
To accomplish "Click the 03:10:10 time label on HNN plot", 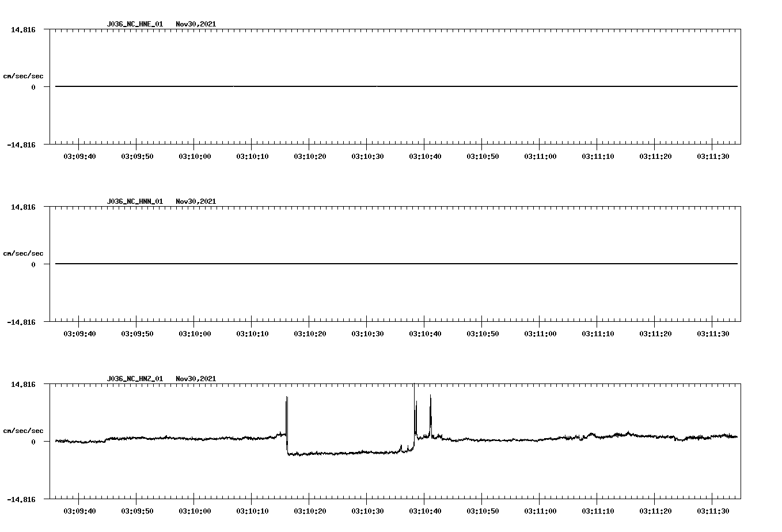I will click(x=252, y=334).
